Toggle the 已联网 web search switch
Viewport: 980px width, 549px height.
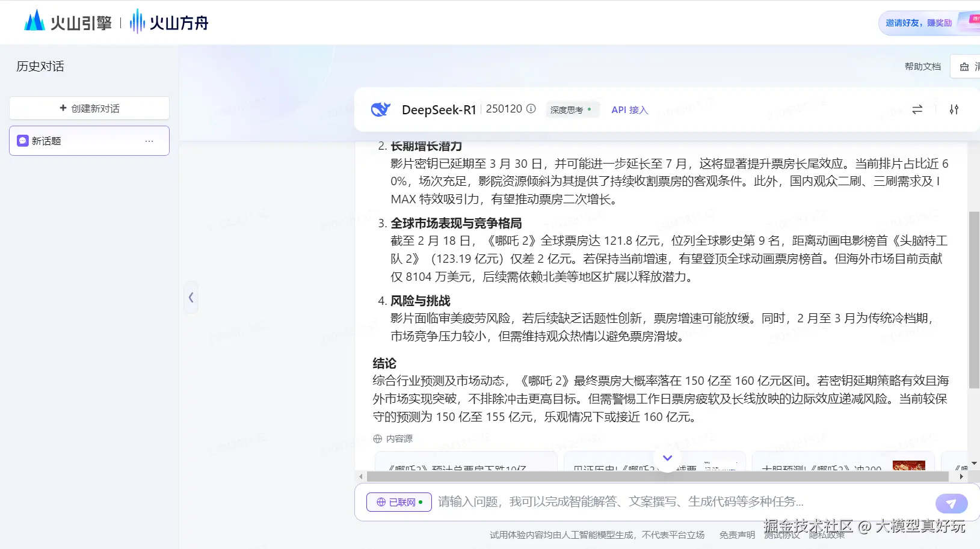pyautogui.click(x=399, y=502)
